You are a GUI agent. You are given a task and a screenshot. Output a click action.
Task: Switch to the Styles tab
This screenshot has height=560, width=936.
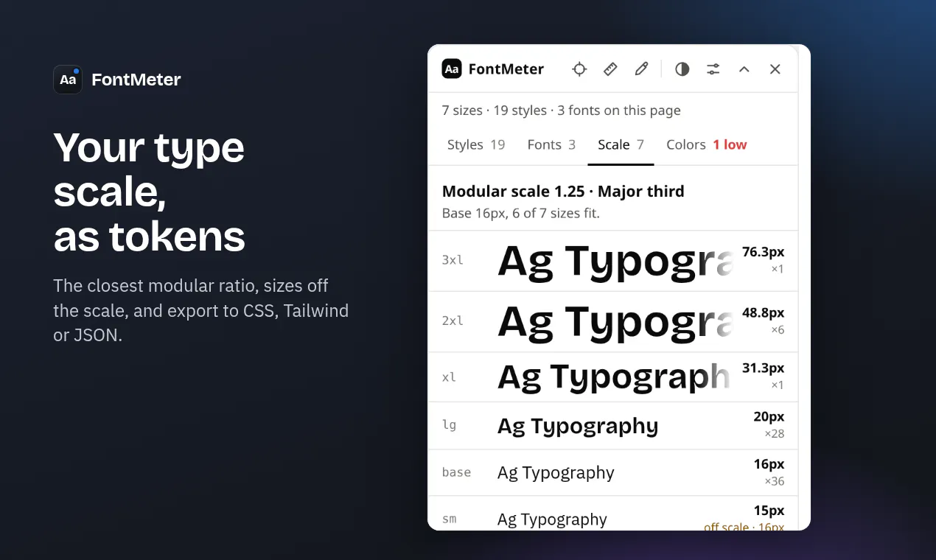click(476, 144)
